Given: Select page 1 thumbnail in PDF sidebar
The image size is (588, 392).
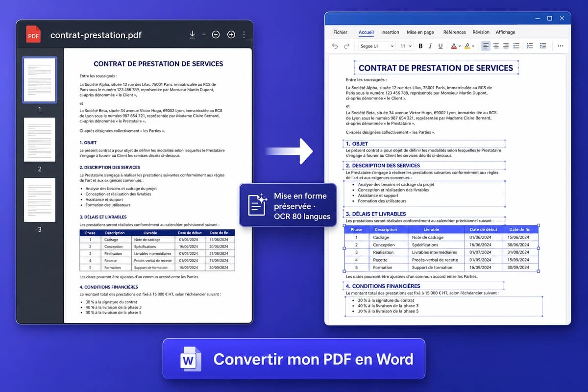Looking at the screenshot, I should (39, 80).
